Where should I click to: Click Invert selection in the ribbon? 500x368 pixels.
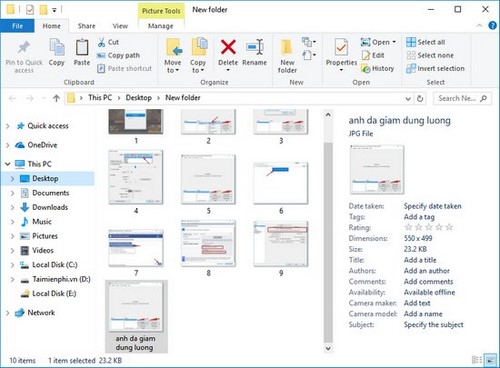[x=435, y=68]
